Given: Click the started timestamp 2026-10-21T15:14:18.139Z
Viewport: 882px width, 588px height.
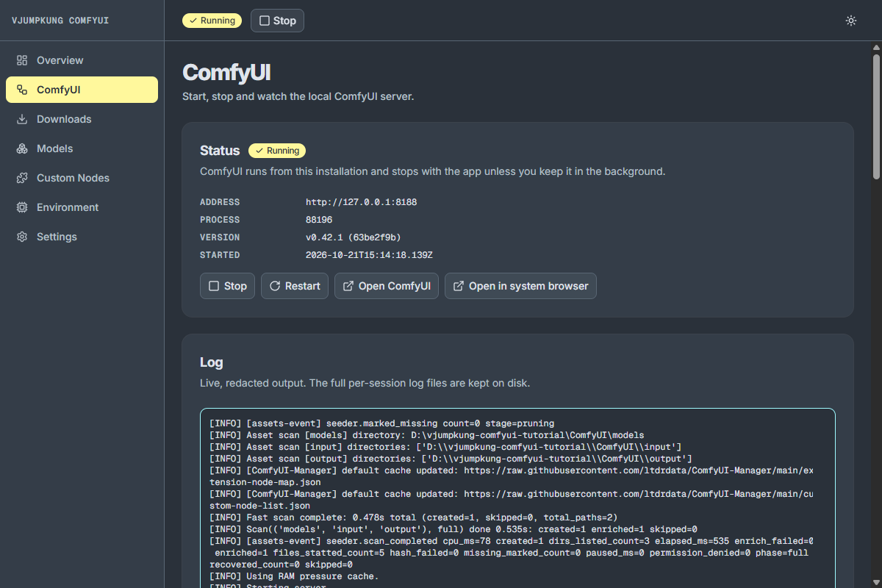Looking at the screenshot, I should point(369,255).
